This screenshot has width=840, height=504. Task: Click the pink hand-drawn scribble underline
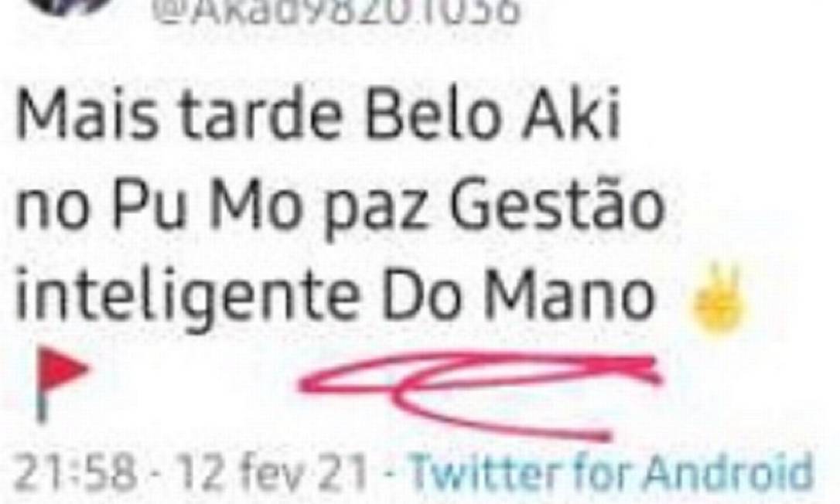(x=480, y=395)
